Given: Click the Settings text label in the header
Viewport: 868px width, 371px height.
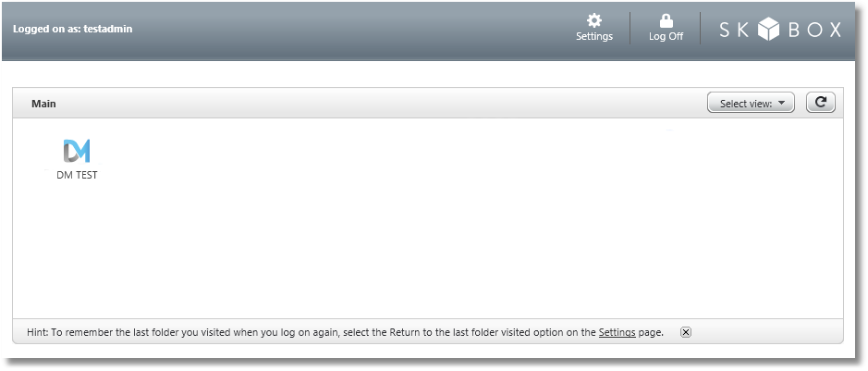Looking at the screenshot, I should coord(594,36).
